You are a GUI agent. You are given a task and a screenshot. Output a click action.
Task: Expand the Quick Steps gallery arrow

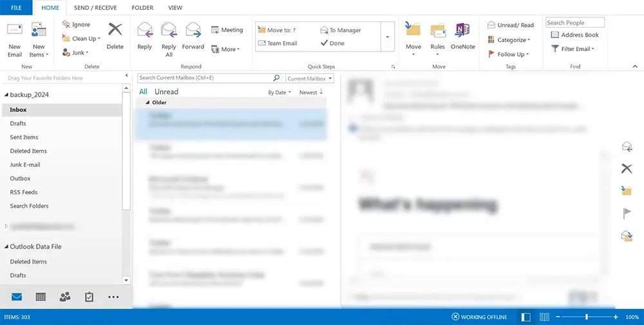387,37
